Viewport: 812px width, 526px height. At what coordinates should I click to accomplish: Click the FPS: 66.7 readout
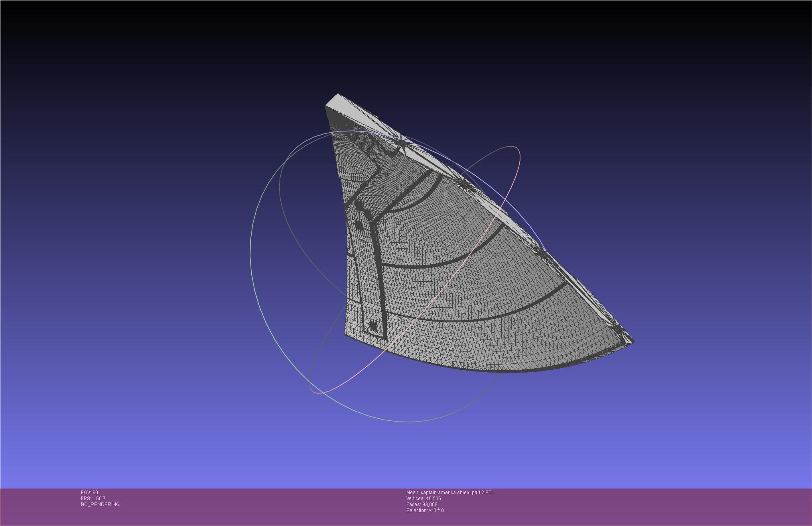[93, 499]
